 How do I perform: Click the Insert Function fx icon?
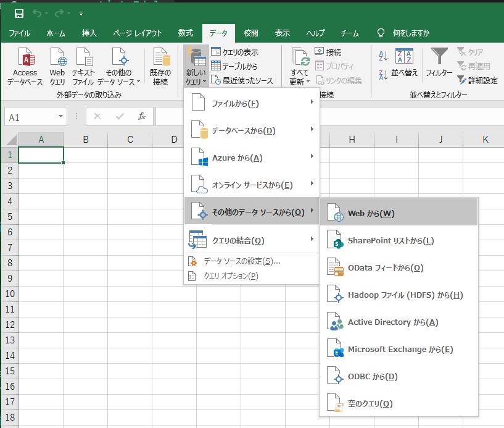point(142,117)
